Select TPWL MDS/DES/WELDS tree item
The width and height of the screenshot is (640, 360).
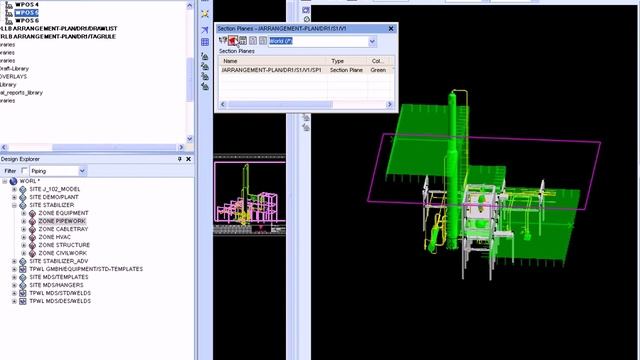[x=60, y=301]
